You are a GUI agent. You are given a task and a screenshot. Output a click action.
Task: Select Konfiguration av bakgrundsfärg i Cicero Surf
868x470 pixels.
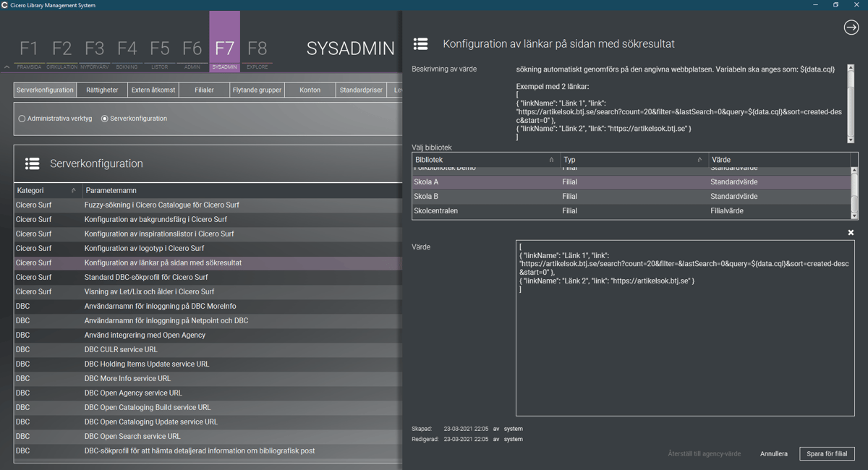(208, 219)
